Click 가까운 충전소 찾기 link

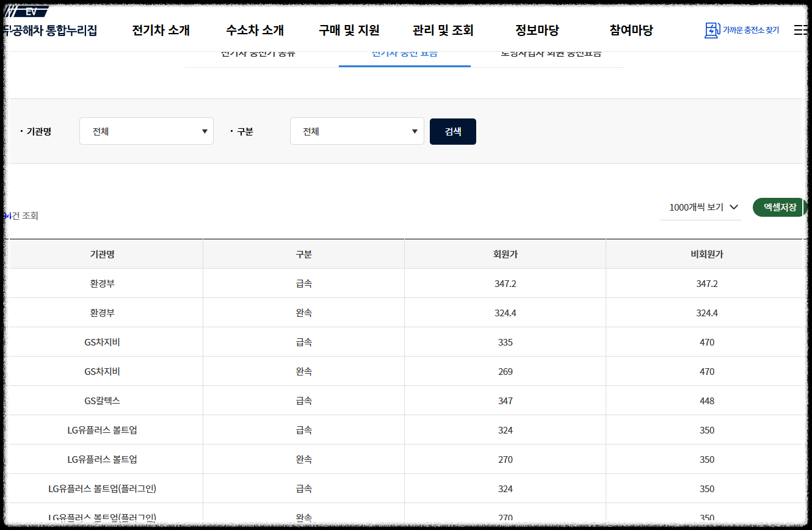(751, 30)
